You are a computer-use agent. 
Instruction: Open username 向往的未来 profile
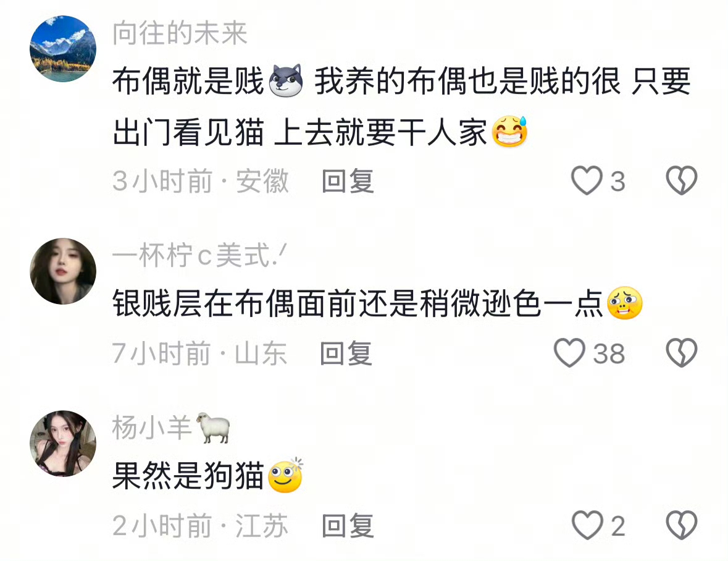tap(180, 33)
